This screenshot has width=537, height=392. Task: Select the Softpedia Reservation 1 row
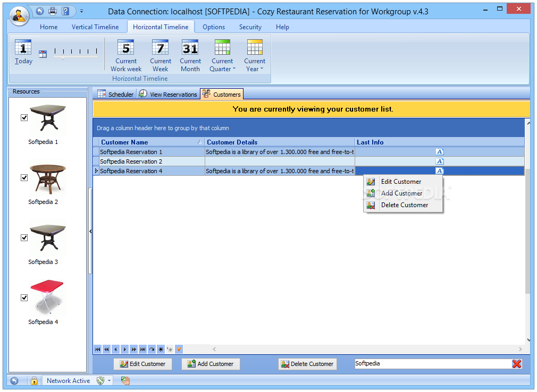(x=308, y=152)
